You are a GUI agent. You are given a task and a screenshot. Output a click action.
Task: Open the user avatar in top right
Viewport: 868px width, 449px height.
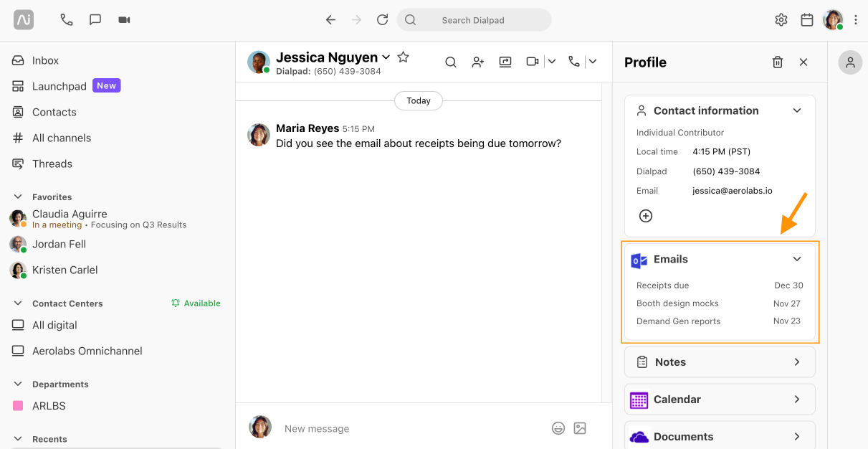(x=833, y=20)
